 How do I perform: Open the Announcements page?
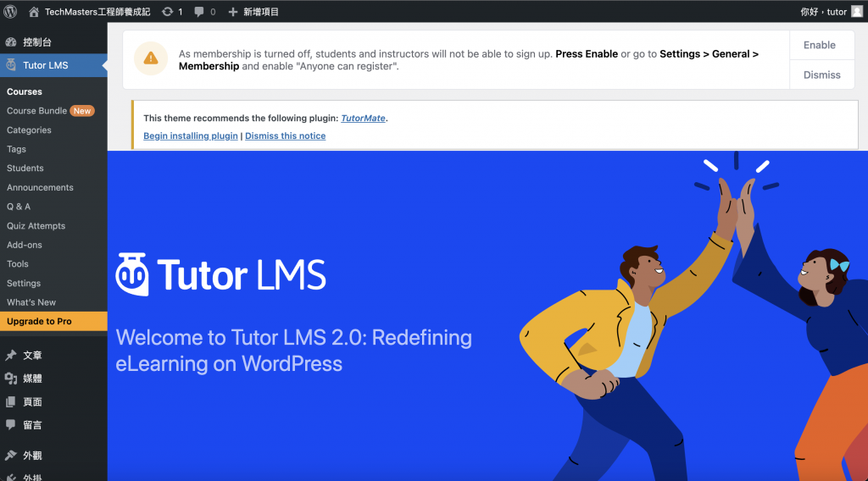(40, 187)
